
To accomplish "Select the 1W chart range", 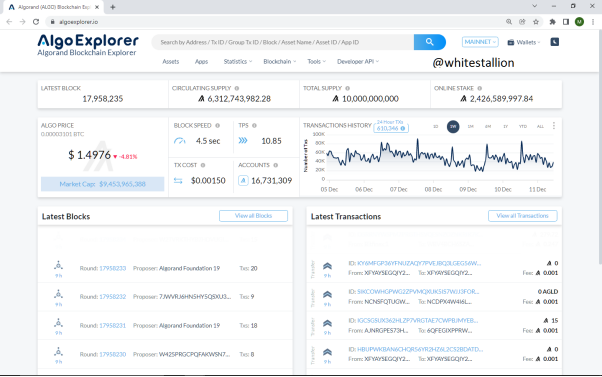I will (453, 126).
